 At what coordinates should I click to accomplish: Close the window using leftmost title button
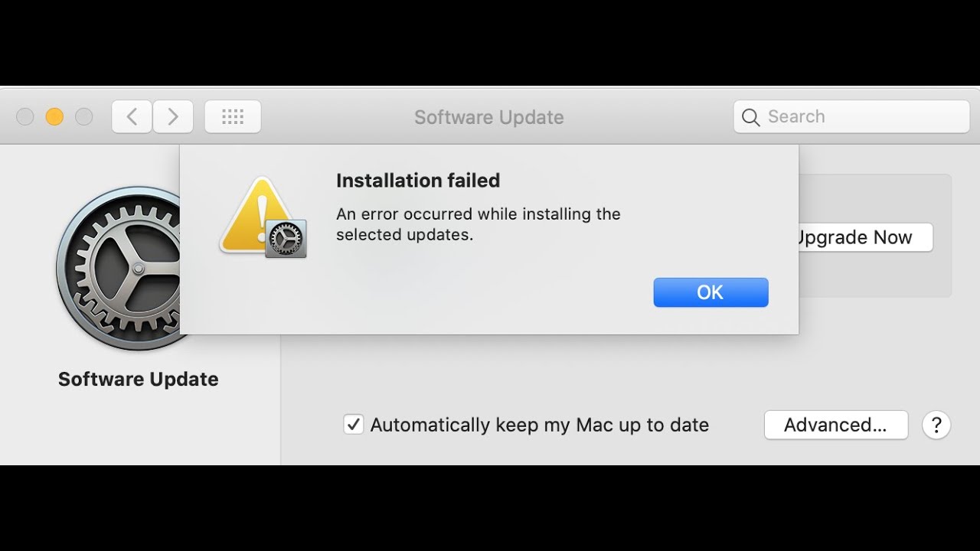click(x=25, y=117)
